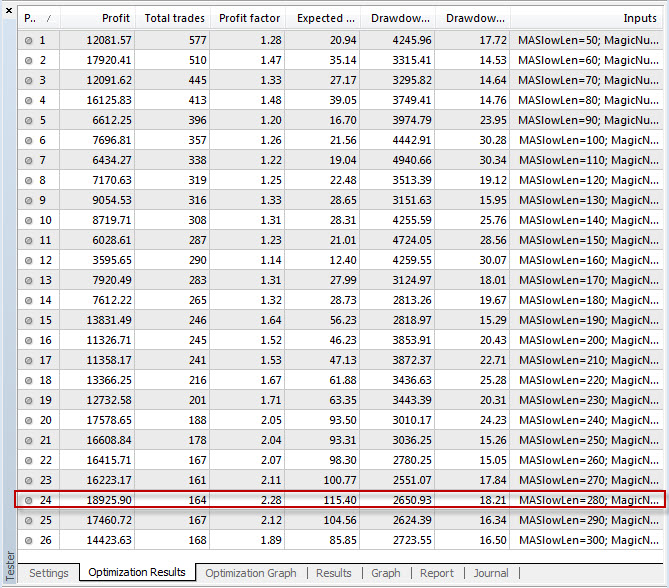Viewport: 669px width, 588px height.
Task: Click the grey circle icon in pass 12 row
Action: point(28,260)
